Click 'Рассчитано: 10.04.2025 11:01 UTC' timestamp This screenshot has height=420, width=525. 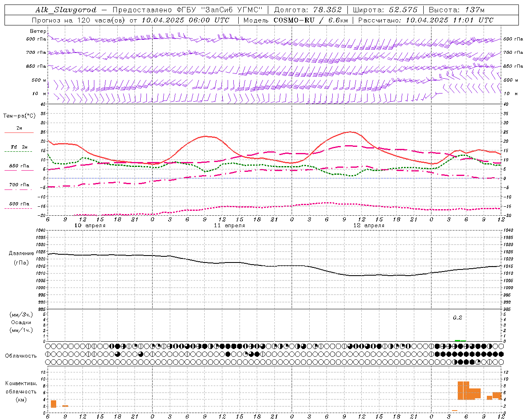(x=426, y=20)
